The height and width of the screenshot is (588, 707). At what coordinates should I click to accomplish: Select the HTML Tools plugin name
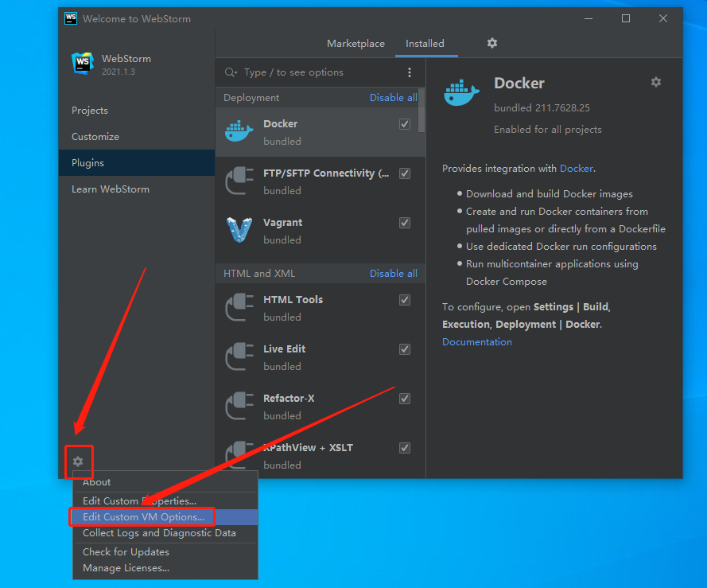coord(293,300)
